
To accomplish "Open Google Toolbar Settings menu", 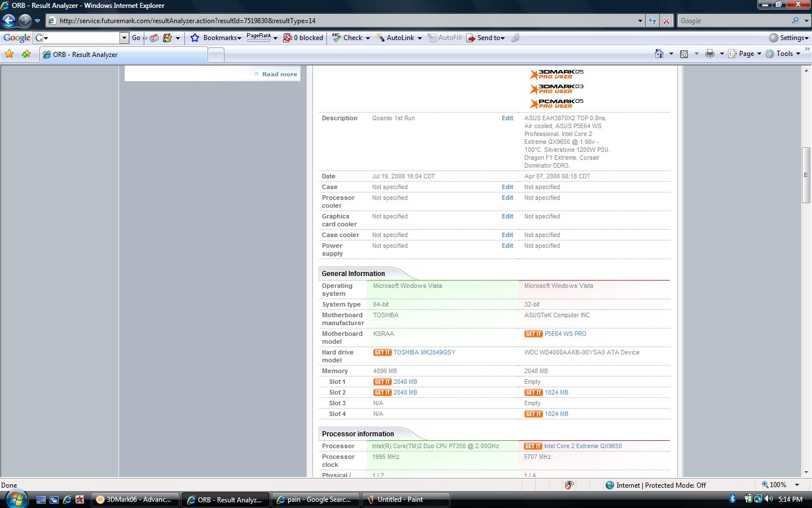I will coord(789,38).
